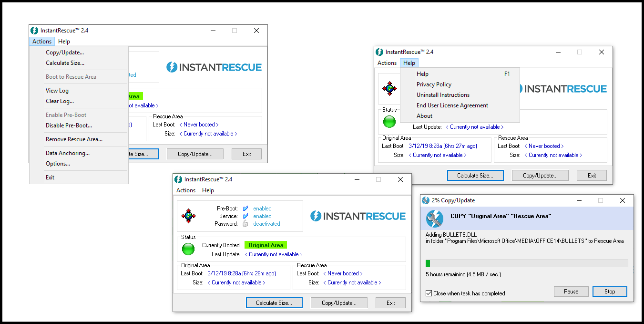644x324 pixels.
Task: Click Last Update Currently not available, bottom-center window
Action: point(274,254)
